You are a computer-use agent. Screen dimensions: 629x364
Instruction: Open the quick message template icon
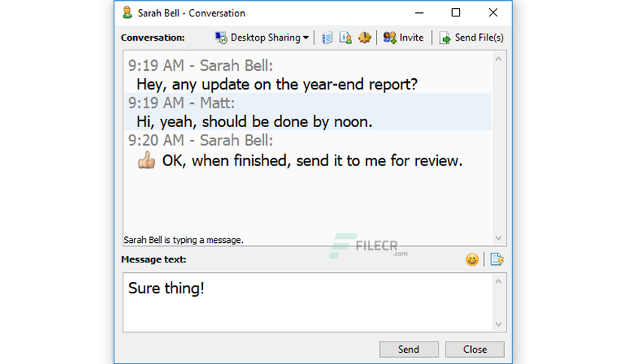click(x=497, y=259)
